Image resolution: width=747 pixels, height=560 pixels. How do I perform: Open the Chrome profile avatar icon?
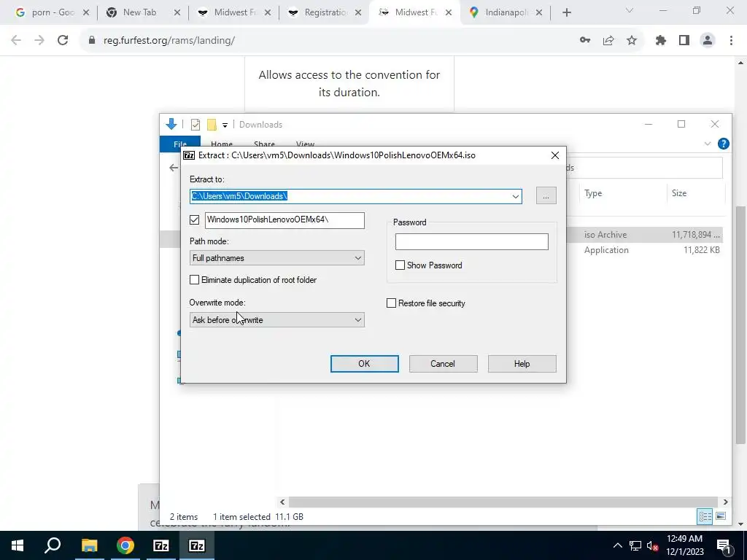point(708,41)
